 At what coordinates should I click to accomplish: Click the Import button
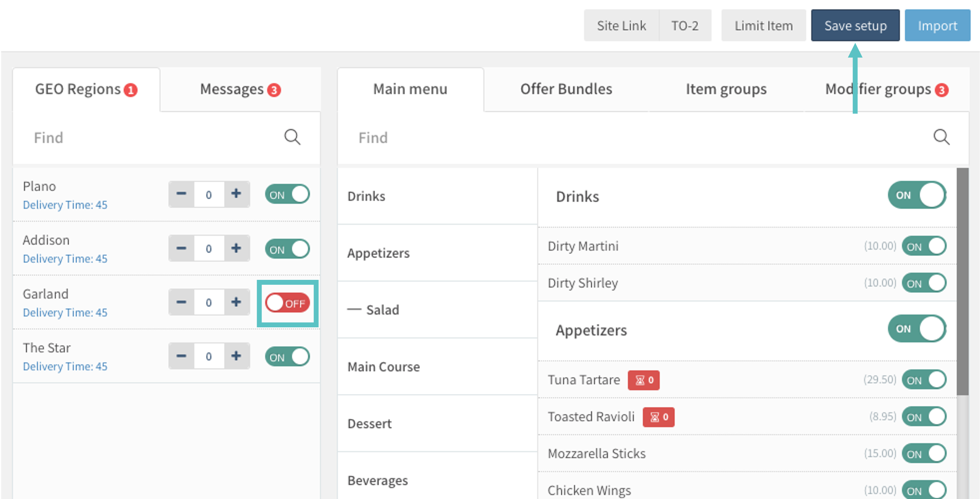point(937,25)
